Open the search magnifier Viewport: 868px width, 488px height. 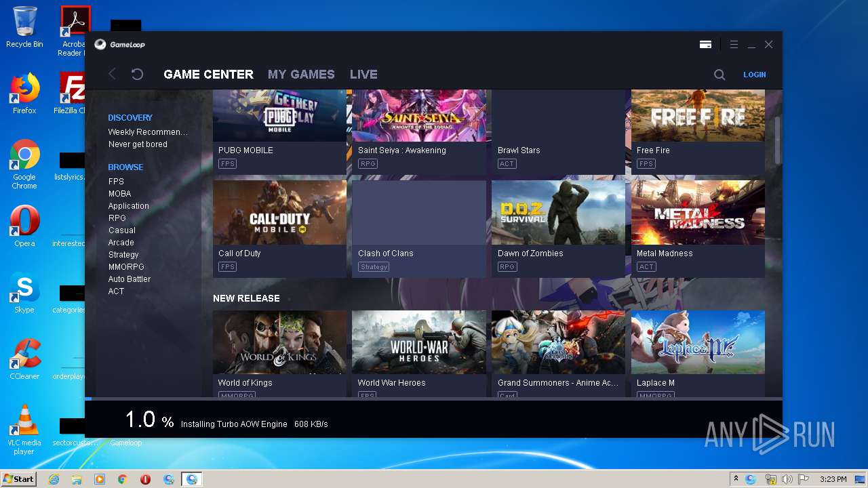(719, 75)
